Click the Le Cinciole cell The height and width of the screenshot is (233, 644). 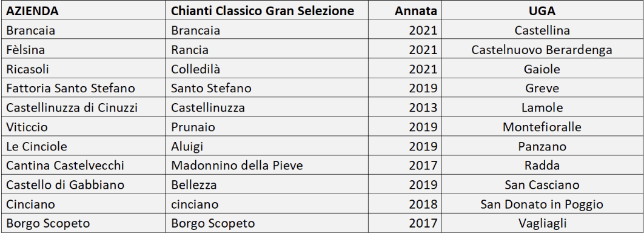(x=84, y=146)
